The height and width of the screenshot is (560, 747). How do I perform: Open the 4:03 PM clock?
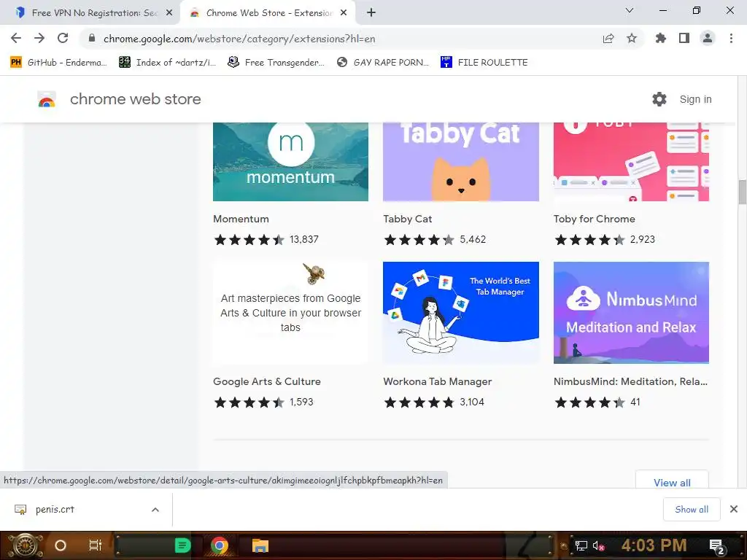click(654, 545)
